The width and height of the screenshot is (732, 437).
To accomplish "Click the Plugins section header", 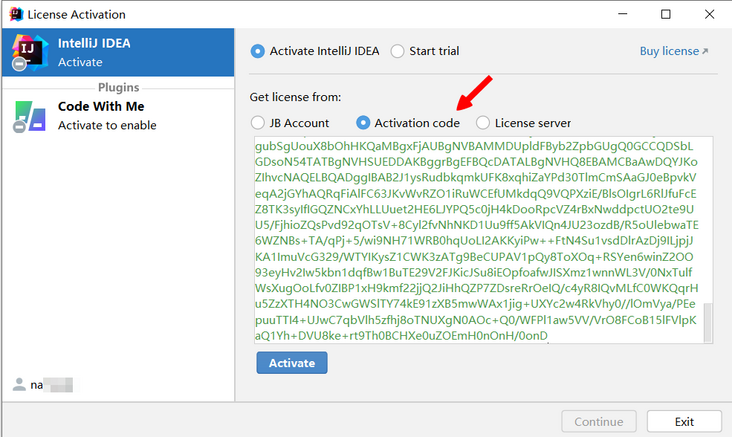I will tap(119, 87).
